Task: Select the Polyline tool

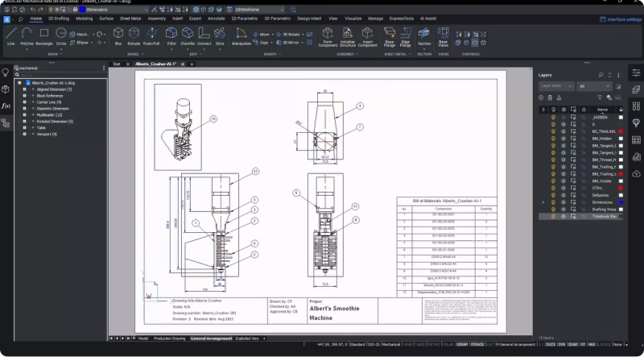Action: point(27,35)
